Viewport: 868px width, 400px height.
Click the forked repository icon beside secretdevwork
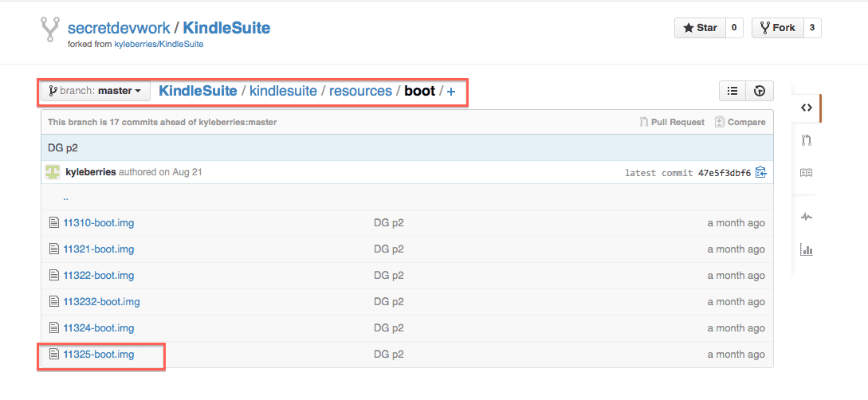tap(50, 29)
